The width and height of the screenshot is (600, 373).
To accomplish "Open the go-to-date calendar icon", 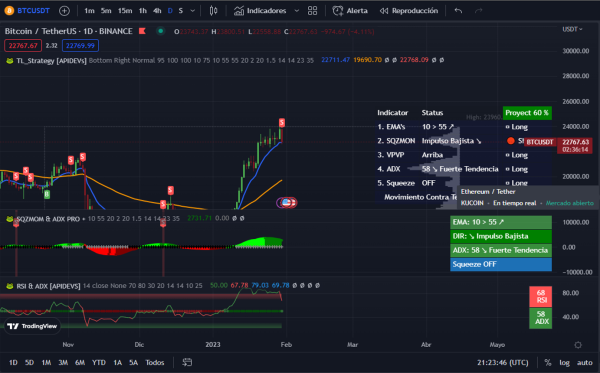I will (x=187, y=362).
